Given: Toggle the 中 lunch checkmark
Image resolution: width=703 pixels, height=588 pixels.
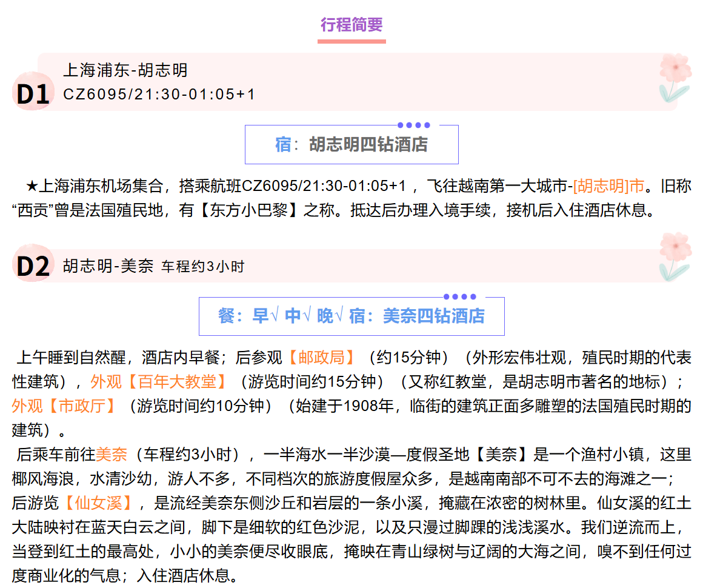Looking at the screenshot, I should tap(307, 316).
